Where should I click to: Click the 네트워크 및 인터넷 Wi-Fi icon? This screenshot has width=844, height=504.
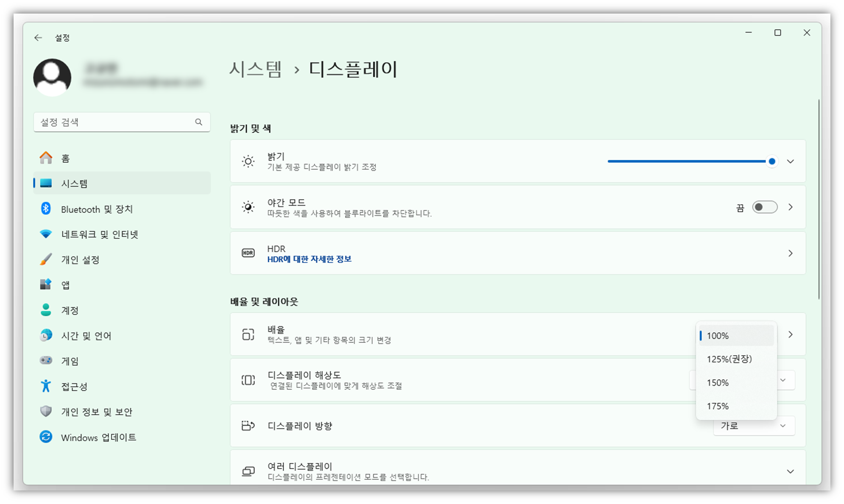tap(45, 234)
